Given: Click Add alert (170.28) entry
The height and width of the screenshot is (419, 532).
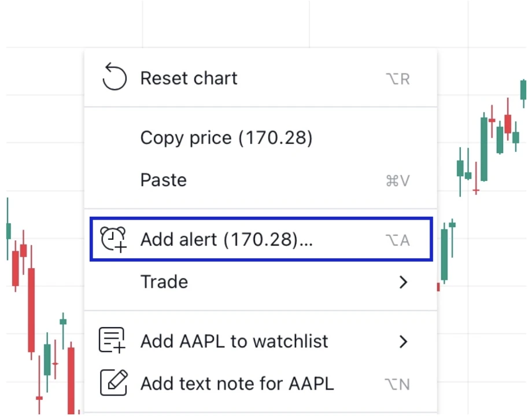Looking at the screenshot, I should point(226,239).
